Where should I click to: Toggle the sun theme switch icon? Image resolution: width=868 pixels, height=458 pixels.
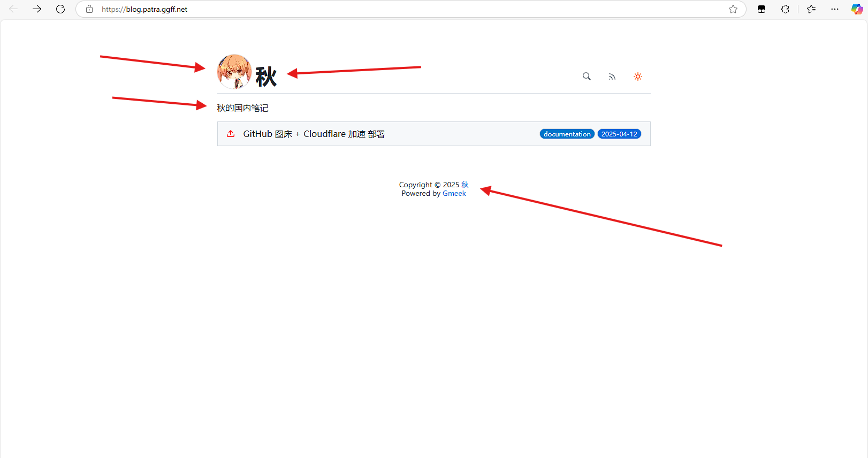point(637,77)
